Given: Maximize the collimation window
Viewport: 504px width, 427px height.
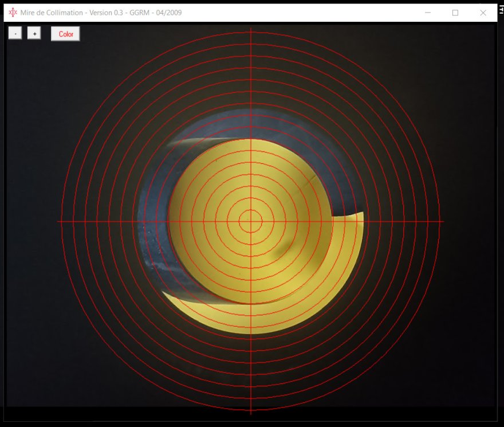Looking at the screenshot, I should (455, 13).
